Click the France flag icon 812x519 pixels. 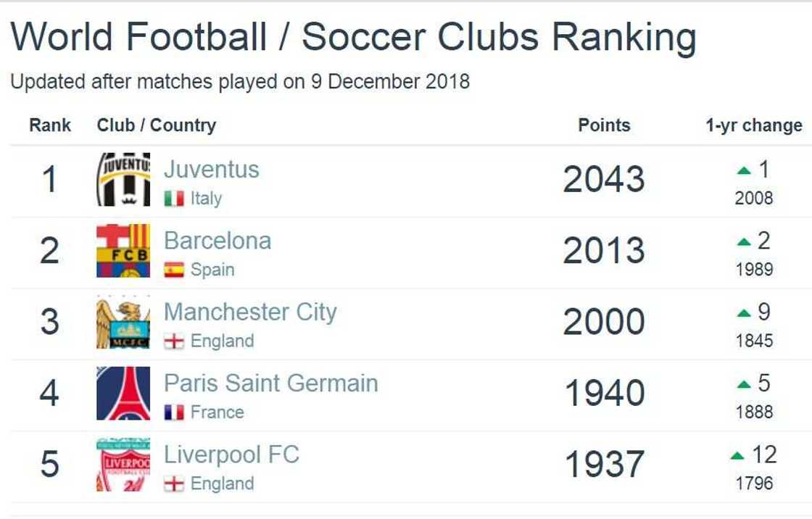(x=174, y=412)
